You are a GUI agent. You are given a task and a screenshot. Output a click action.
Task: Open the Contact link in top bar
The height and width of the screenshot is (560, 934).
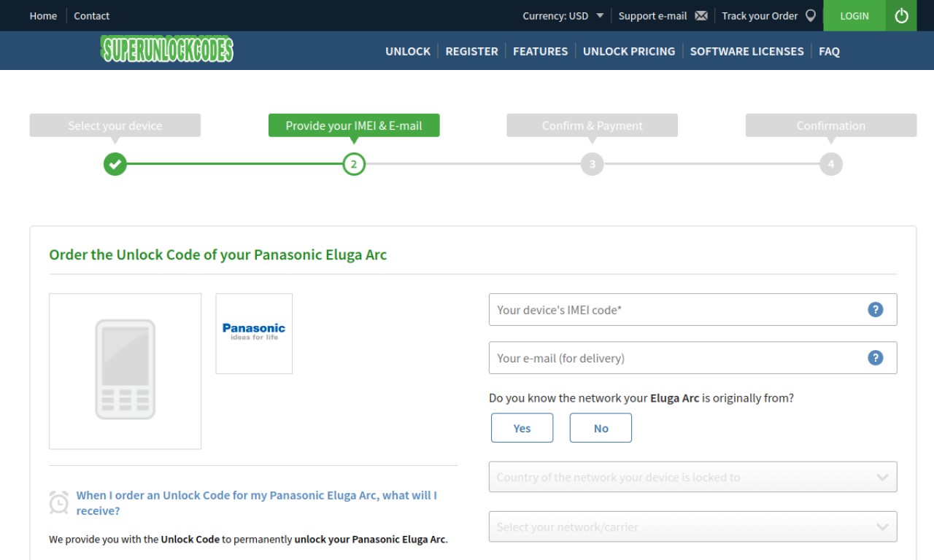(x=92, y=15)
